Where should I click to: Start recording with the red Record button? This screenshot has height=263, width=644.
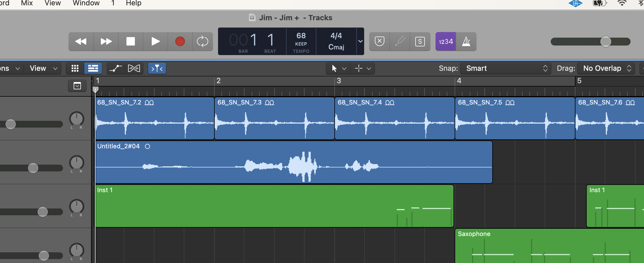pos(180,42)
